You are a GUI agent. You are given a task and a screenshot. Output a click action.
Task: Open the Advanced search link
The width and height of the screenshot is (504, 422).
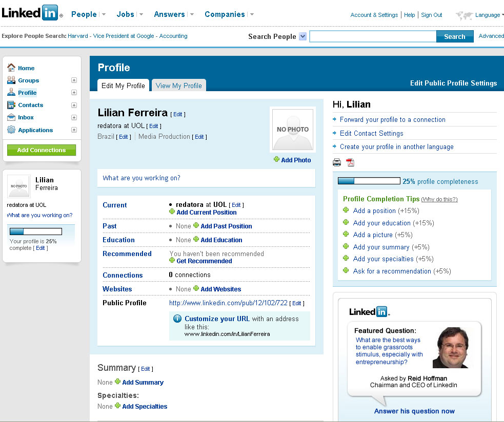(491, 36)
